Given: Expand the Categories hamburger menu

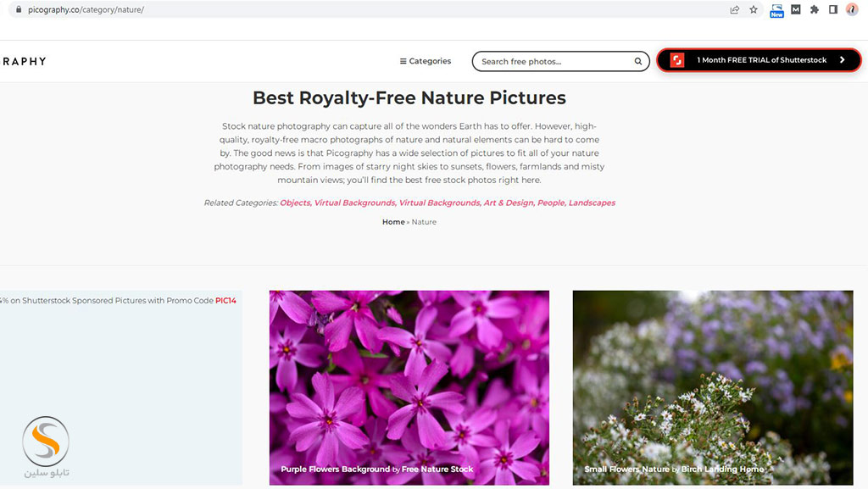Looking at the screenshot, I should coord(426,61).
